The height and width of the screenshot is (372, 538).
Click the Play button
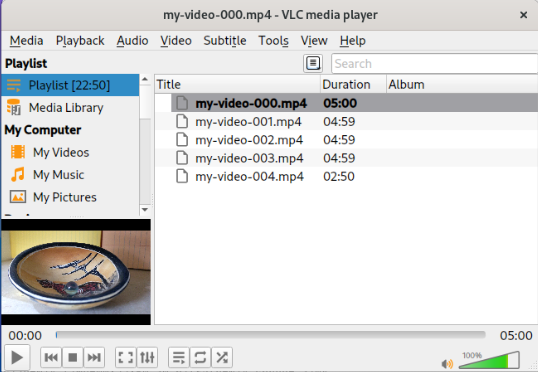click(x=17, y=357)
